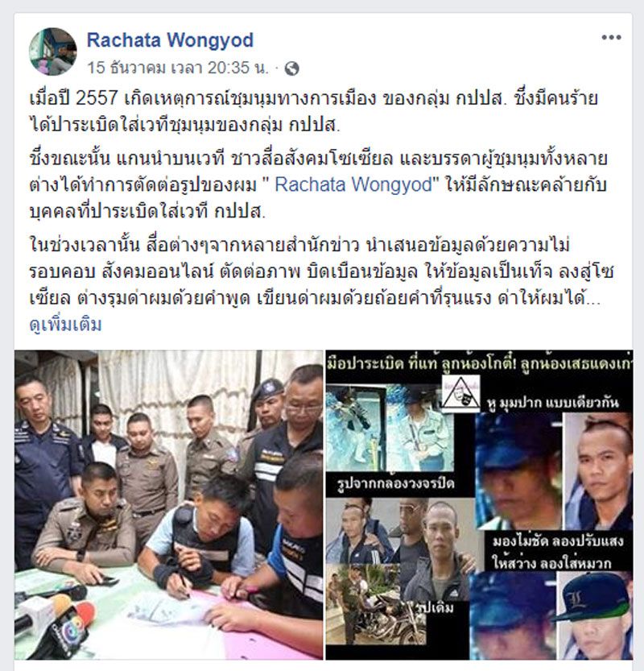Open the three-dot post options menu
This screenshot has height=671, width=644.
[611, 38]
